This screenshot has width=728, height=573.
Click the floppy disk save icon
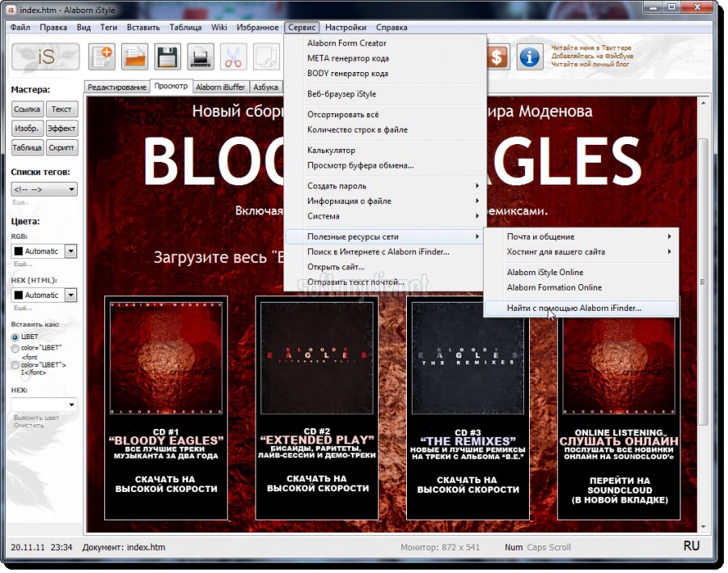coord(167,57)
